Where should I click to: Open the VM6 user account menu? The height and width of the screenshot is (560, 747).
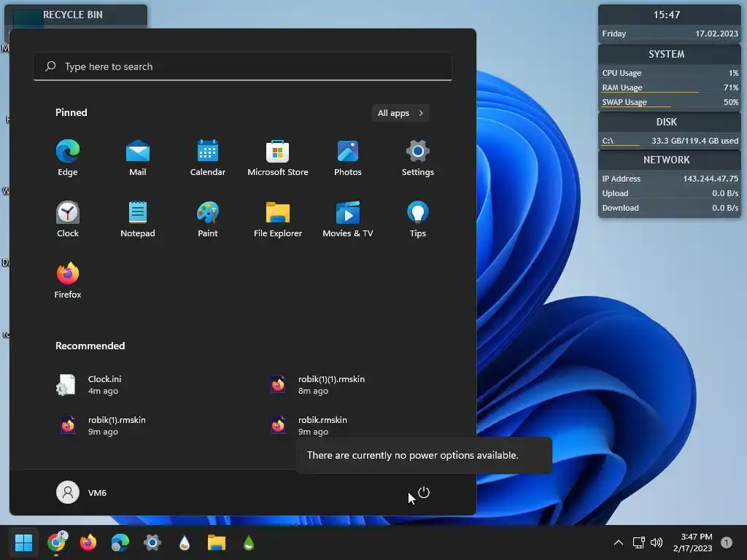tap(82, 492)
